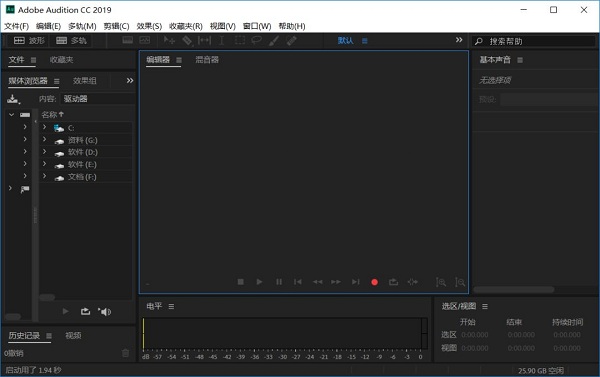This screenshot has height=377, width=600.
Task: Move playhead to previous marker
Action: [x=298, y=282]
